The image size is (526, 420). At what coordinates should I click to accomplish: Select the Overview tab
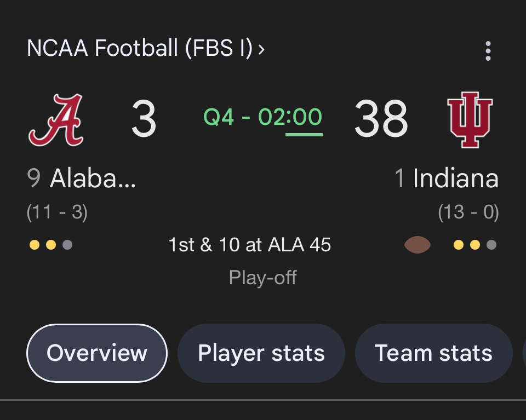[97, 353]
